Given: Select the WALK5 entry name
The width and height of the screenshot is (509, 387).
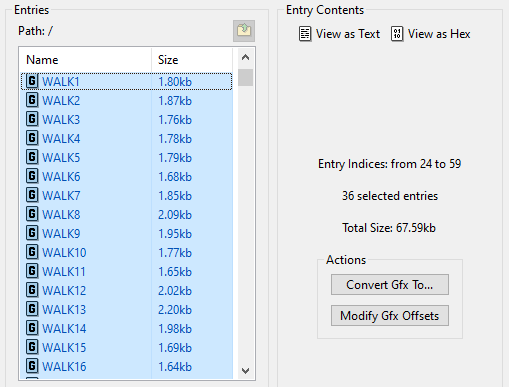Looking at the screenshot, I should click(61, 158).
